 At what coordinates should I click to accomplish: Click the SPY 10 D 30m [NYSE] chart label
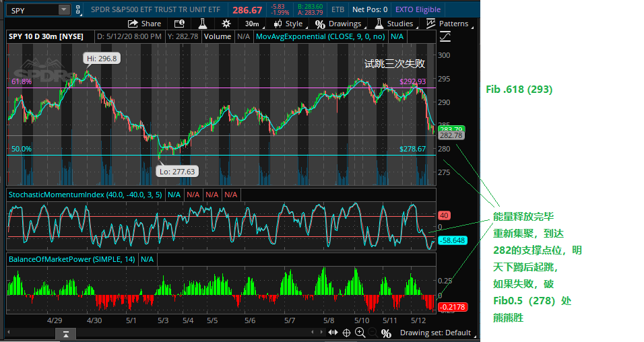pos(46,36)
